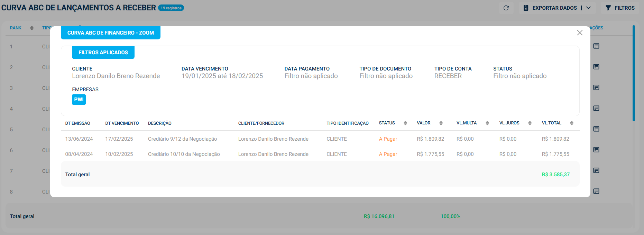Open the Filtros button
The image size is (644, 235).
pos(620,8)
